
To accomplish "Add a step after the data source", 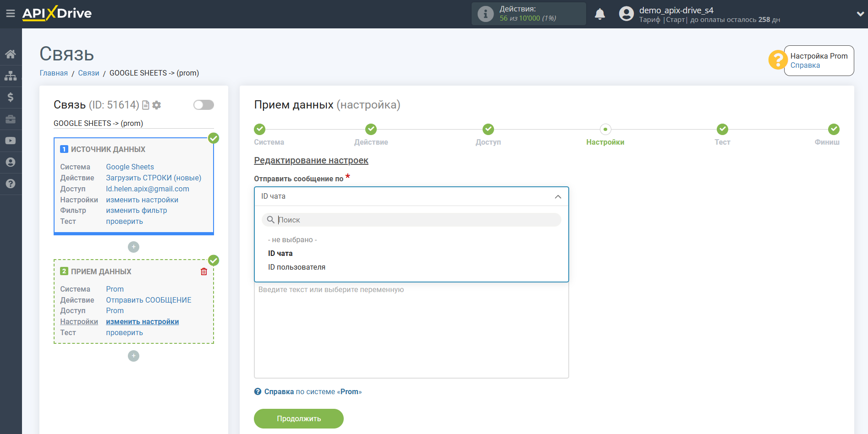I will coord(133,247).
